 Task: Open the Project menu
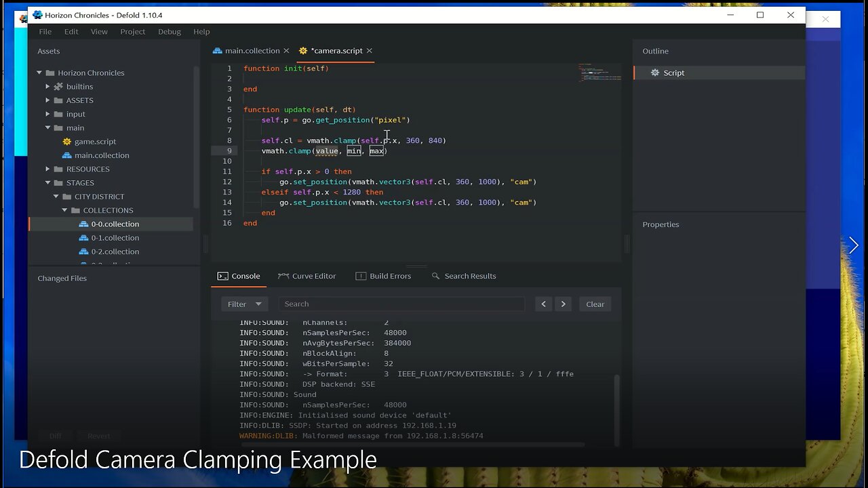point(133,32)
